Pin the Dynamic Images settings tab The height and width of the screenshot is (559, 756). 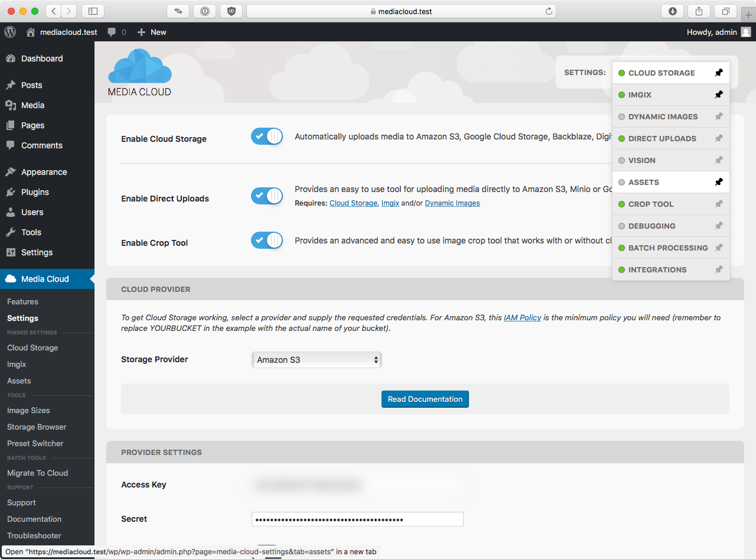click(718, 116)
